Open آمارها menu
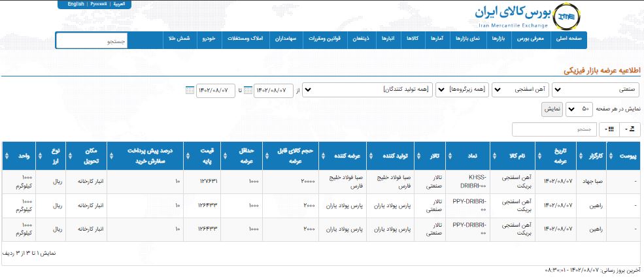The height and width of the screenshot is (279, 644). coord(437,38)
